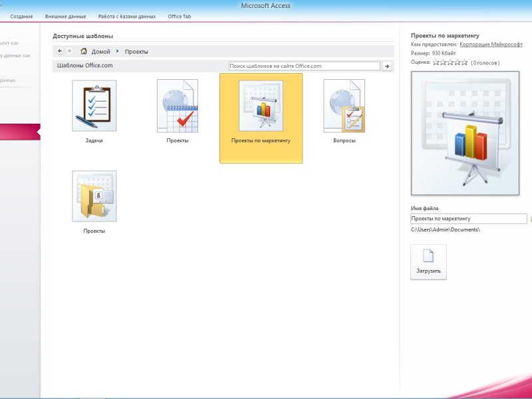Click the Проекты по маркетингу preview title
The height and width of the screenshot is (399, 532).
click(x=445, y=36)
